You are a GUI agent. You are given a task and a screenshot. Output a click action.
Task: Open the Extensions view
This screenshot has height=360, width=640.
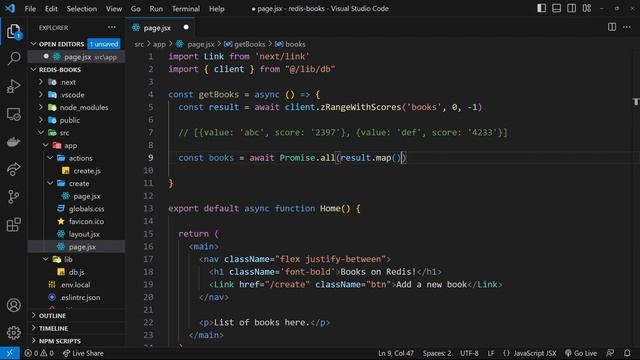[x=13, y=224]
